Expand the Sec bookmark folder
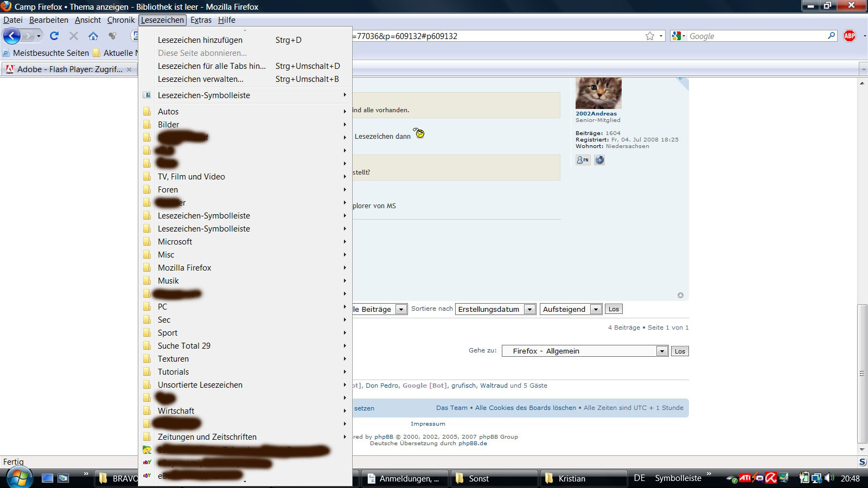This screenshot has height=488, width=868. click(x=245, y=320)
